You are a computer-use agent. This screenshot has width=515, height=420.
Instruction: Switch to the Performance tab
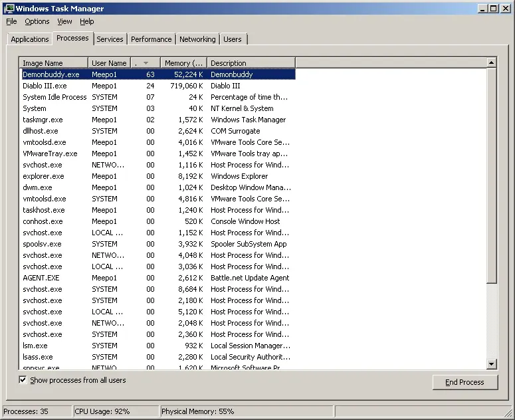pyautogui.click(x=152, y=39)
